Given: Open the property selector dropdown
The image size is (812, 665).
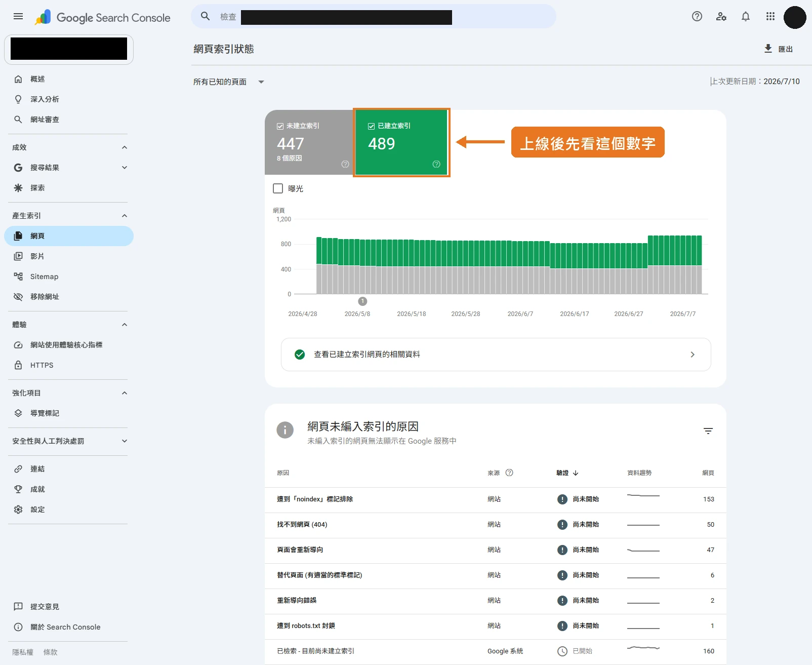Looking at the screenshot, I should pyautogui.click(x=69, y=49).
